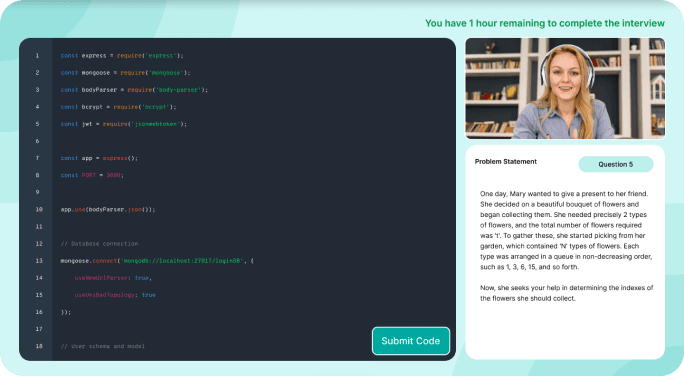Viewport: 684px width, 376px height.
Task: Click line number 17 in gutter
Action: tap(39, 329)
